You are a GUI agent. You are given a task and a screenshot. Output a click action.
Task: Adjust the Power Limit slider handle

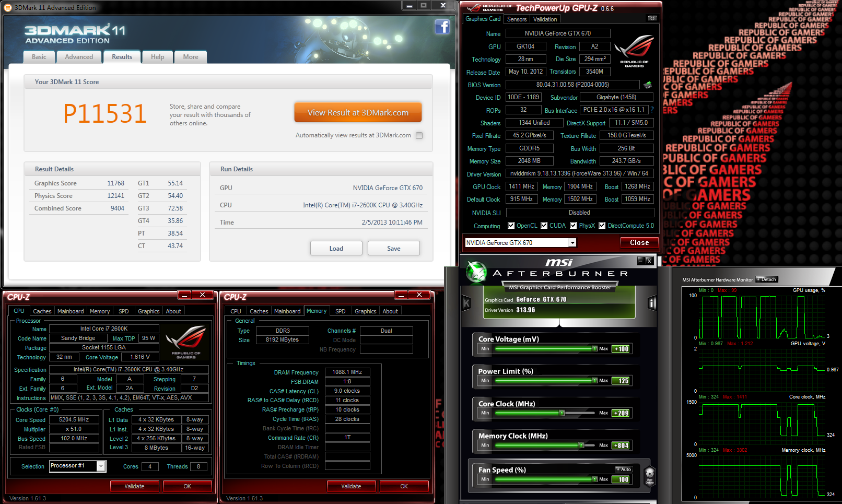[x=595, y=381]
